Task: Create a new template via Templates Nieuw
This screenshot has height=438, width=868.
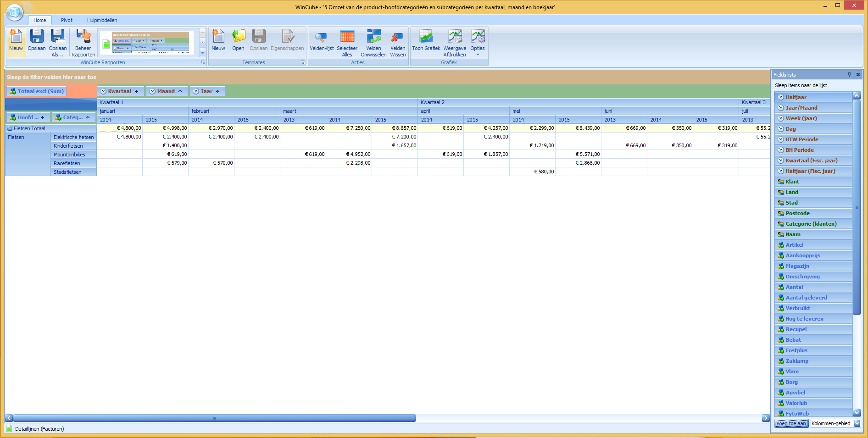Action: point(218,41)
